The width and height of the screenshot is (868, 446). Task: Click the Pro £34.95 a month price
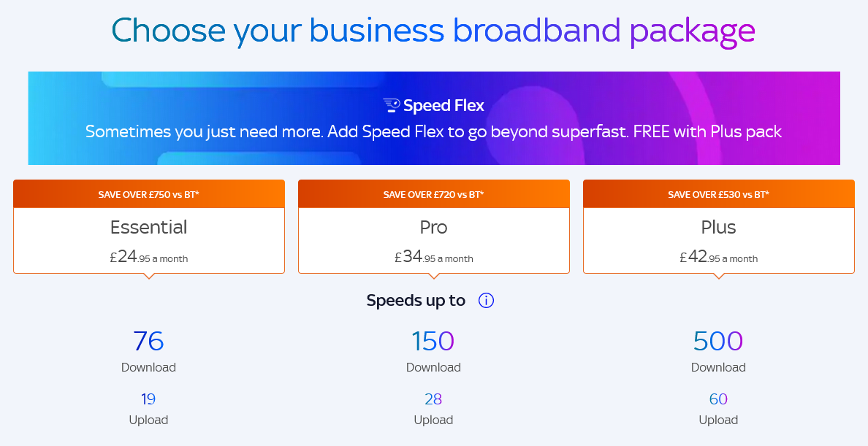pos(433,257)
